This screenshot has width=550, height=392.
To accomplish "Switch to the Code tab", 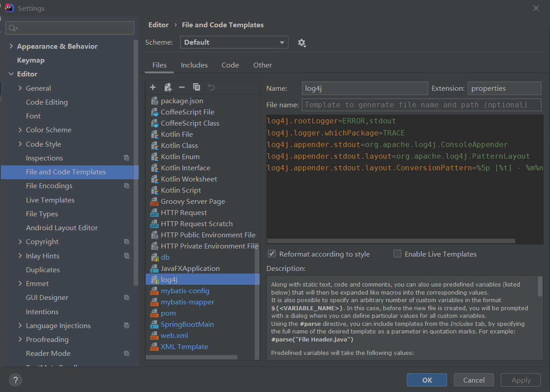I will point(230,65).
